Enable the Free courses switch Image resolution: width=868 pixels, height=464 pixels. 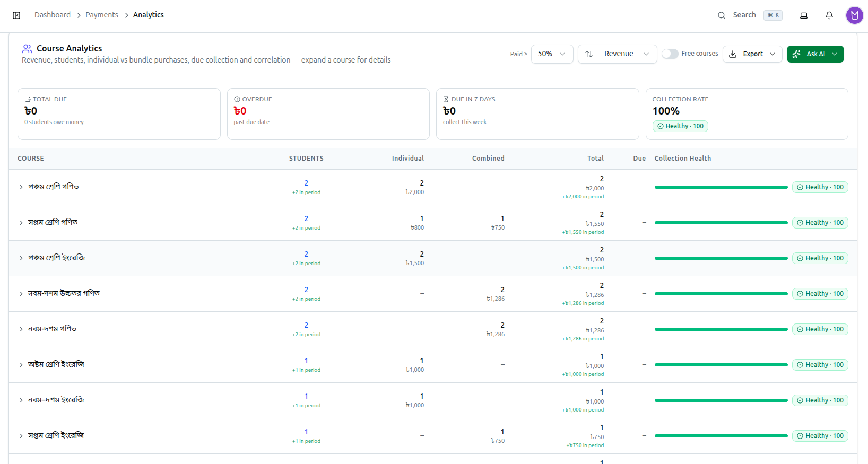670,54
